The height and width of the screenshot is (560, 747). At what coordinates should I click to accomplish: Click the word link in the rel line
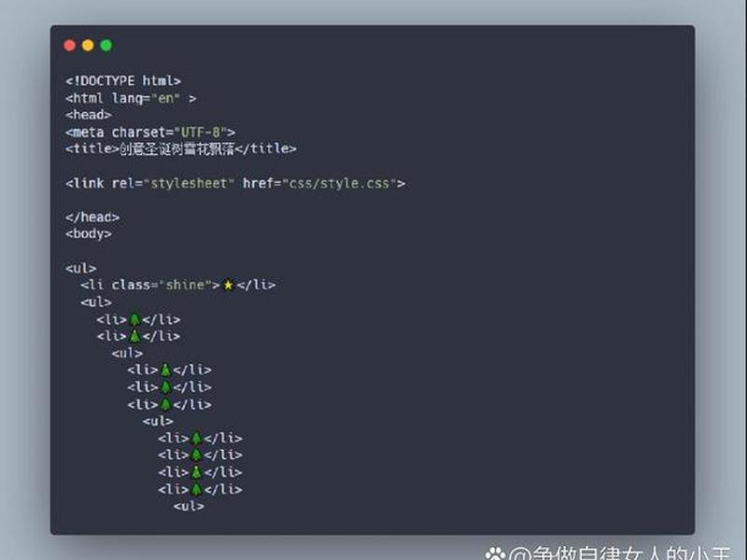[88, 183]
